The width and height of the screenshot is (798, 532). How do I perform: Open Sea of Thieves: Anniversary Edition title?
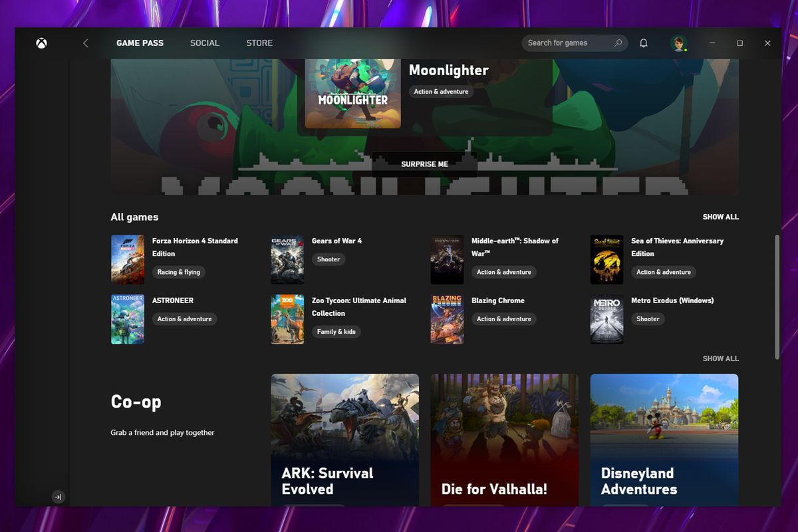(678, 247)
